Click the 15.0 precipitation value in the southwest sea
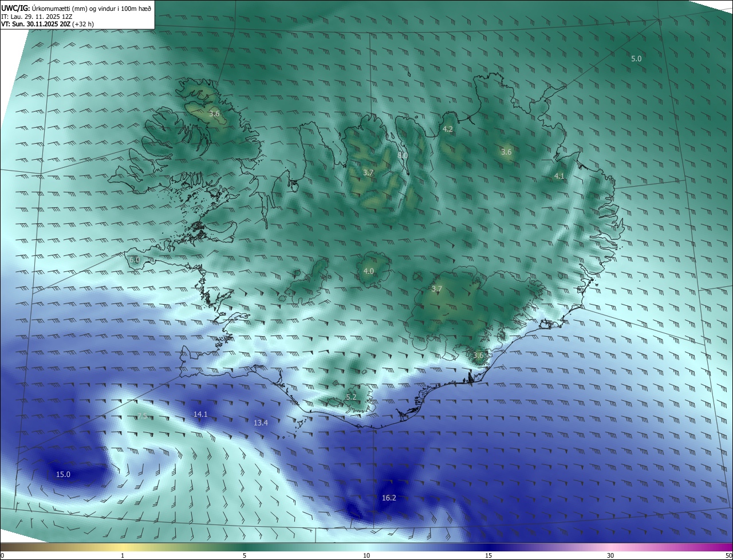733x560 pixels. (63, 474)
